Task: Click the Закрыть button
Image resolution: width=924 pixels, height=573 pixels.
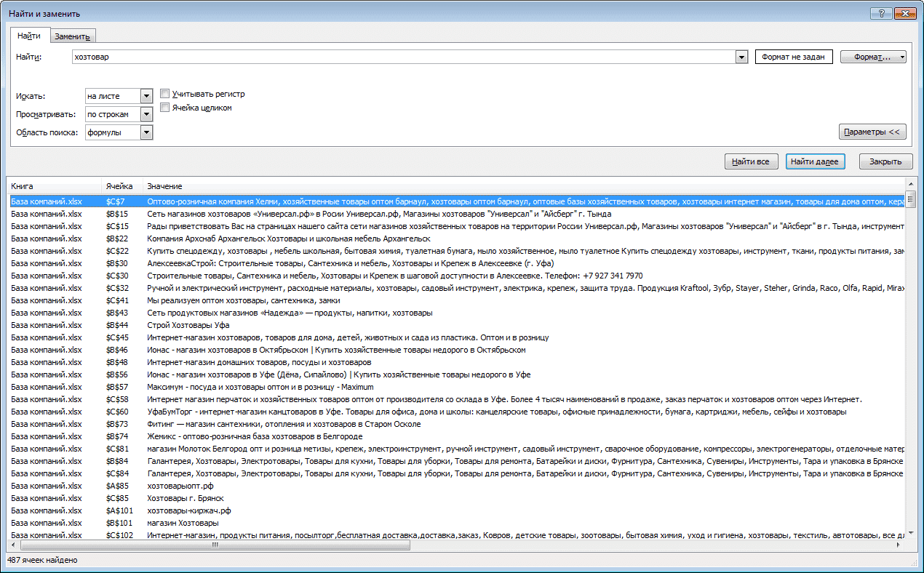Action: point(886,161)
